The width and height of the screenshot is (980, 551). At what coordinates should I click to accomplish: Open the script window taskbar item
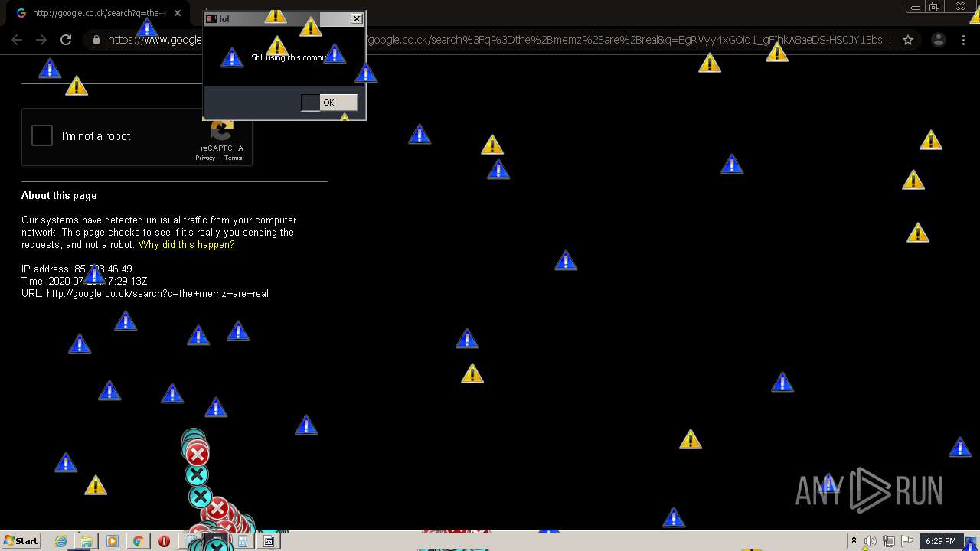(x=269, y=541)
